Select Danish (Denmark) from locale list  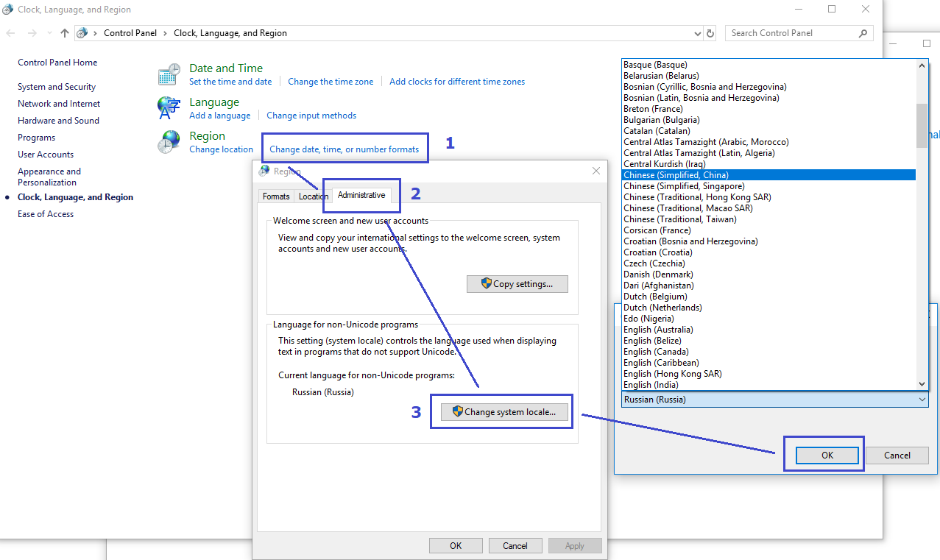coord(768,274)
